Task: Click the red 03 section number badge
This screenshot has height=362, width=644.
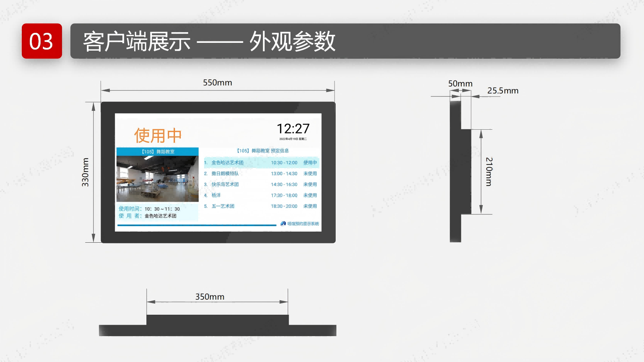Action: click(x=42, y=41)
